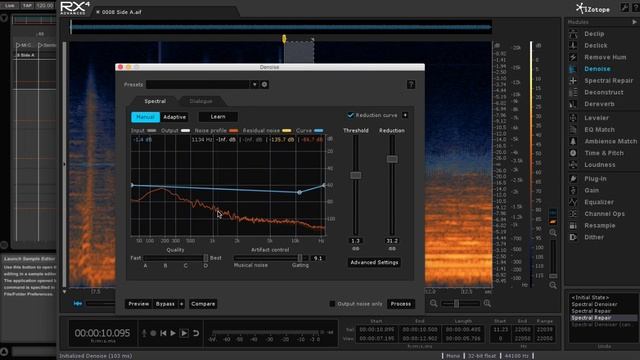Enable Output noise only checkbox

tap(332, 304)
